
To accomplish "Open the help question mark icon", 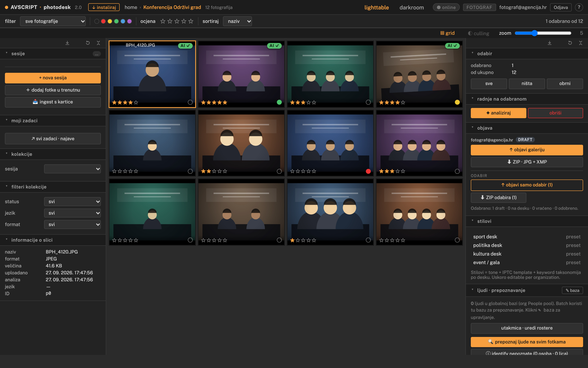I will click(x=579, y=7).
